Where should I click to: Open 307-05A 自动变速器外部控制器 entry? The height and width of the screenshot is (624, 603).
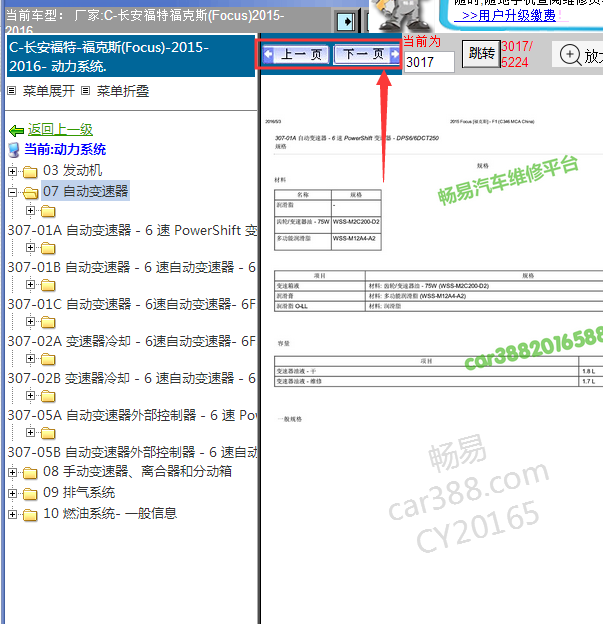[133, 415]
